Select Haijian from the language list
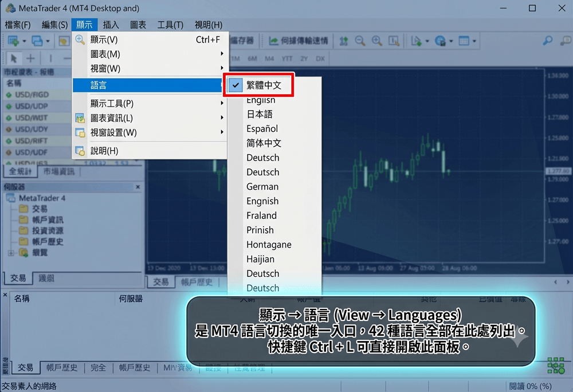 pos(260,259)
